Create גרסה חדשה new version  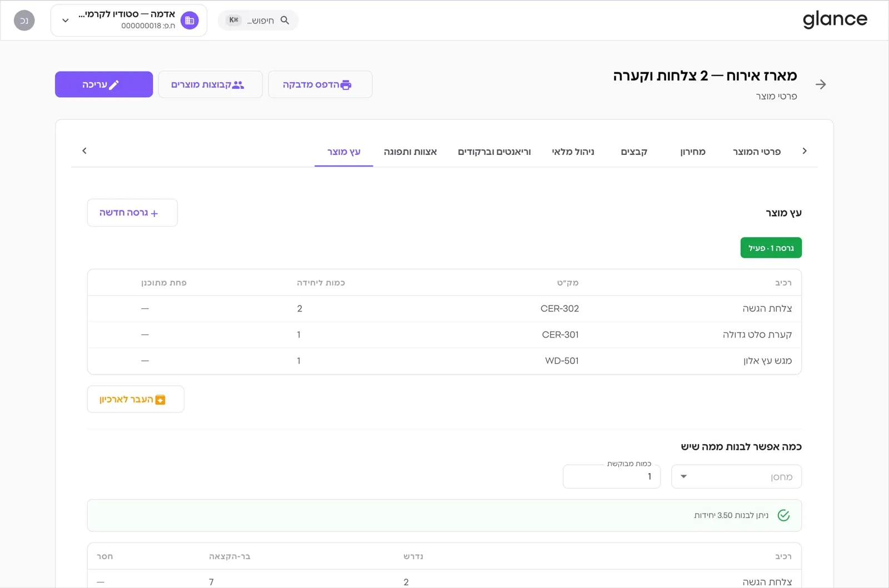click(x=132, y=213)
